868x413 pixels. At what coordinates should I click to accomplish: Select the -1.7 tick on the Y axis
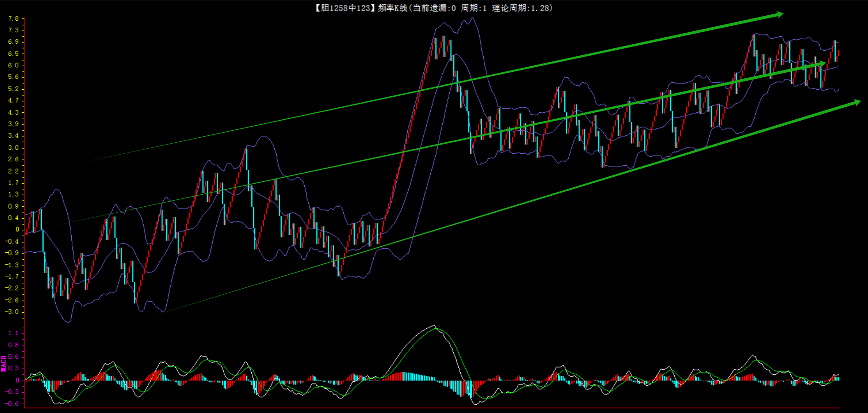tap(12, 277)
